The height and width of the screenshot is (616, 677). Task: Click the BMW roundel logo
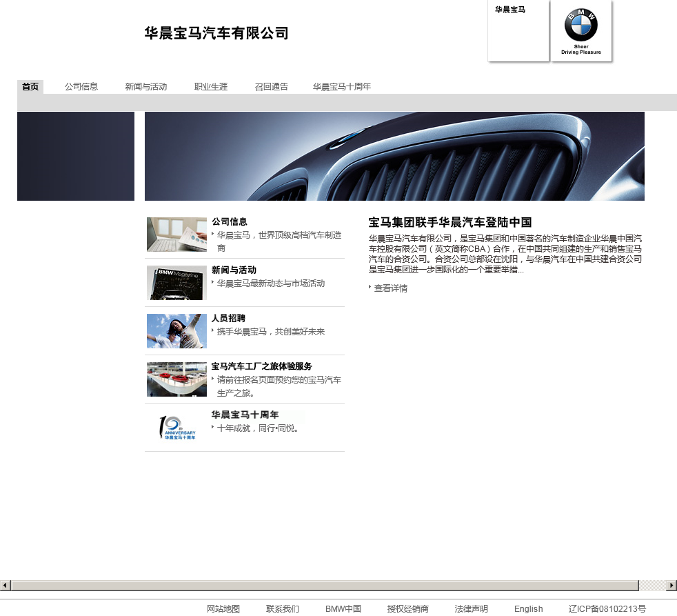[x=580, y=26]
